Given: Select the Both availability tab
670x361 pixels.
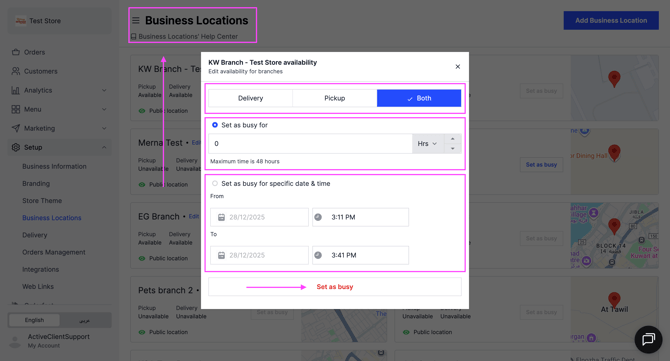Looking at the screenshot, I should (419, 98).
